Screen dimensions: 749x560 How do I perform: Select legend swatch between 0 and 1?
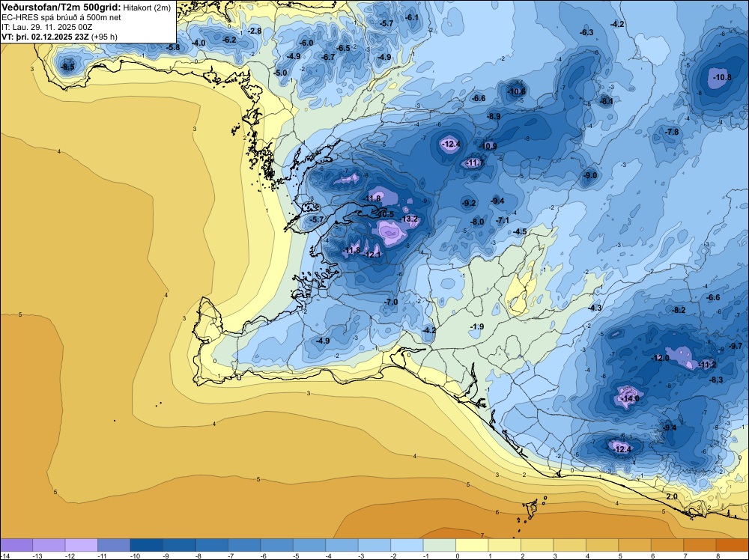click(472, 545)
